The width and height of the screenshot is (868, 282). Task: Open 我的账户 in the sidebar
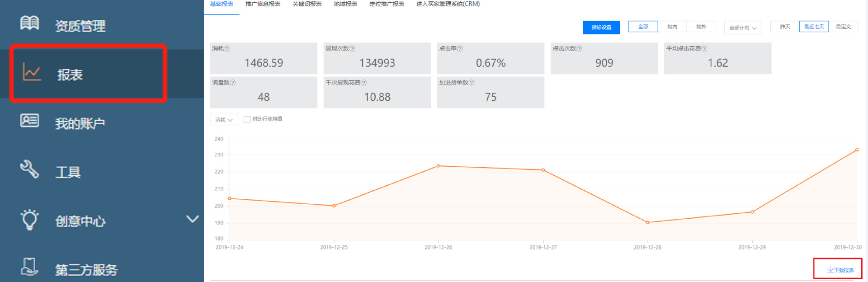[x=80, y=123]
